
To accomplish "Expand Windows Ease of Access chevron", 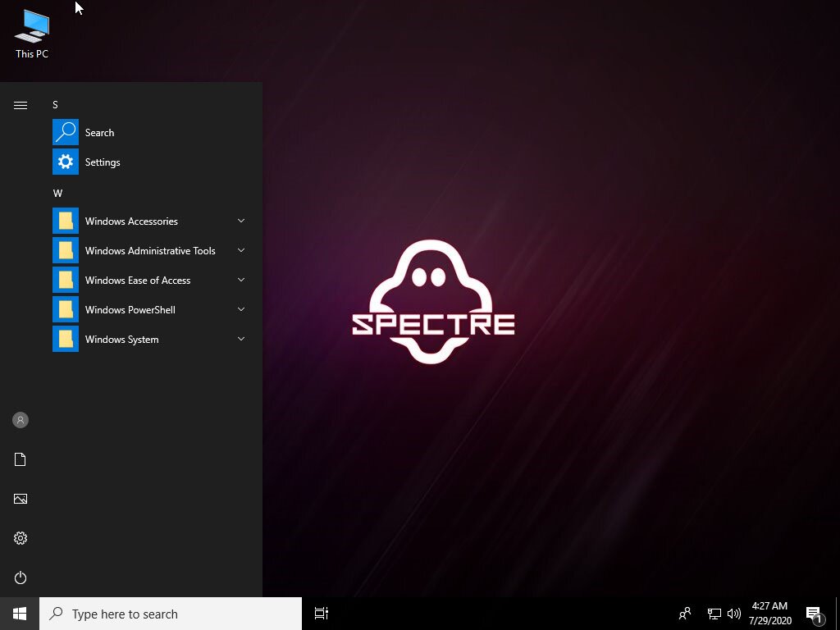I will [241, 280].
